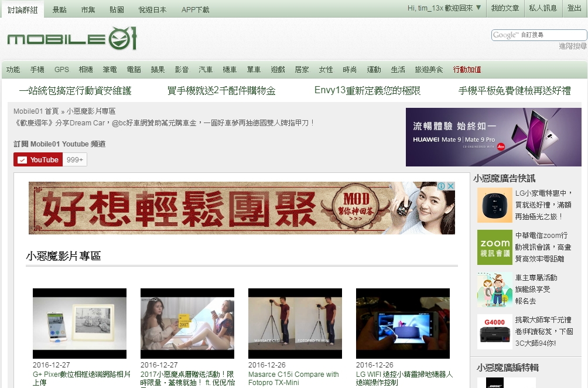
Task: Open the LG WIFI robot vacuum video thumbnail
Action: (x=403, y=324)
